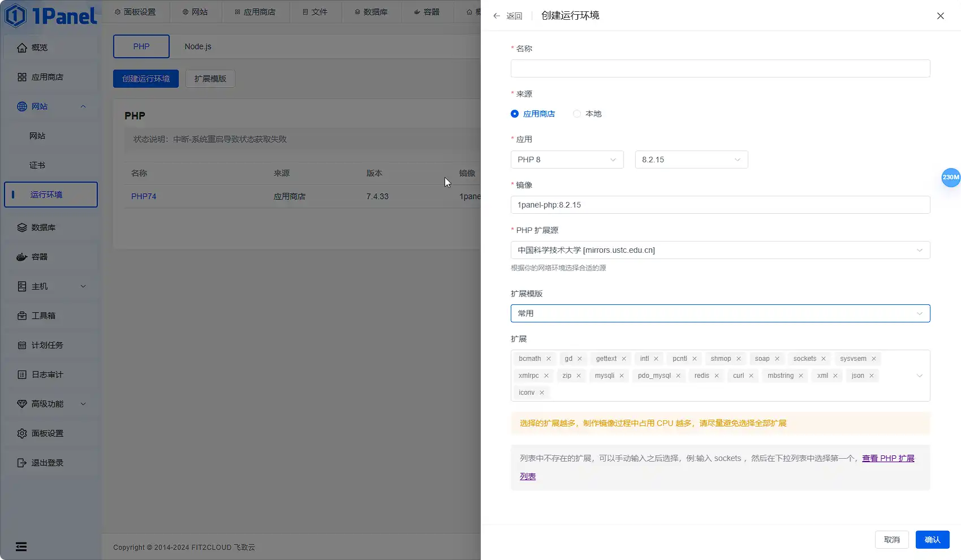Image resolution: width=961 pixels, height=560 pixels.
Task: Remove the curl extension tag
Action: coord(751,376)
